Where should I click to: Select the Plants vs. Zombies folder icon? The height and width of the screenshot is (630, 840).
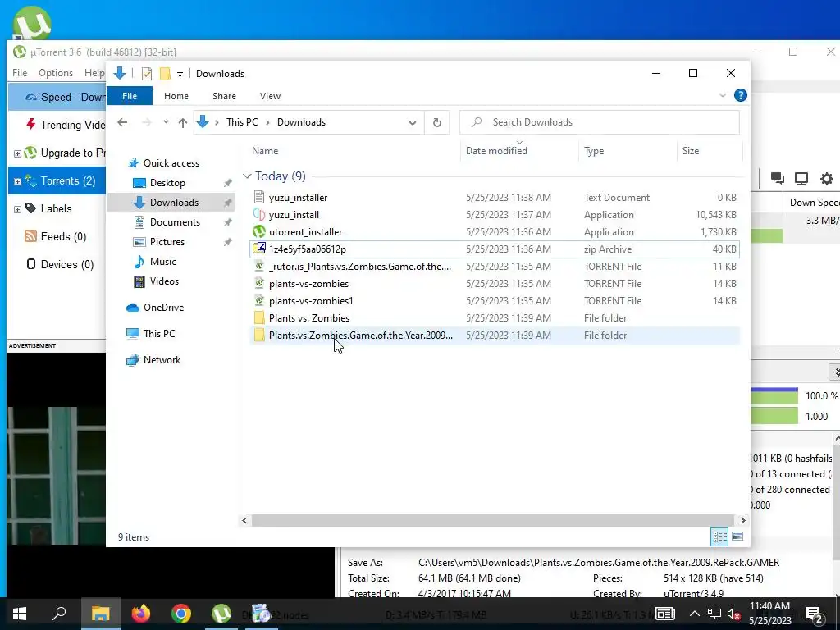(x=259, y=317)
